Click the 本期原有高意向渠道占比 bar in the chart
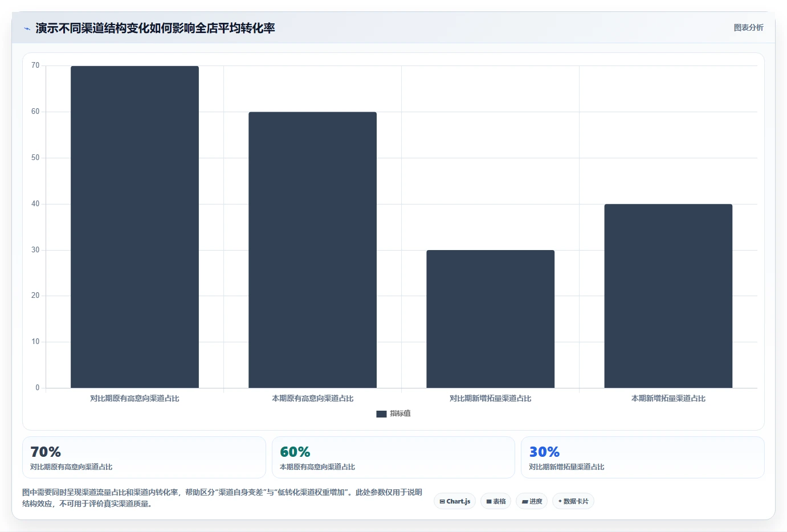 pyautogui.click(x=312, y=250)
